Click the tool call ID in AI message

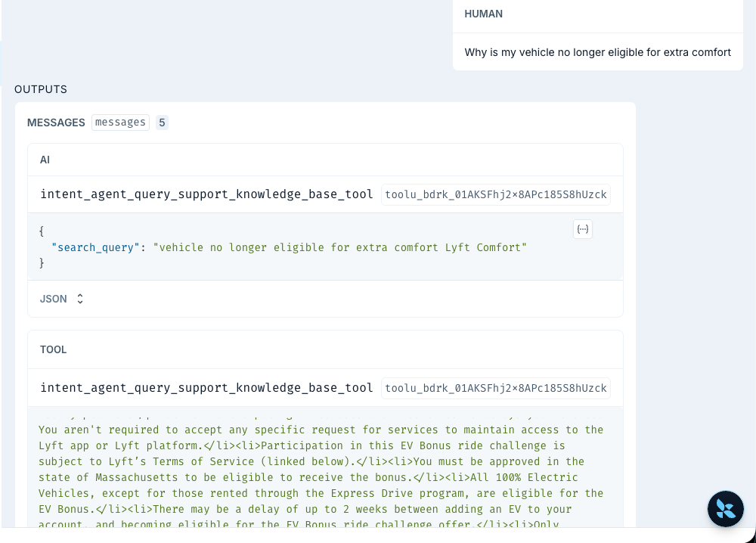[496, 194]
